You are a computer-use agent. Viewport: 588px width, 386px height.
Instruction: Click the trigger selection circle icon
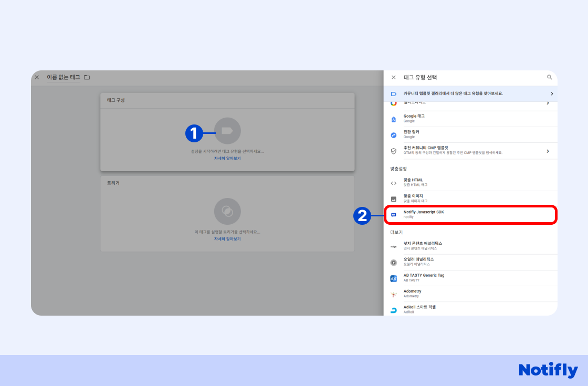click(x=227, y=212)
